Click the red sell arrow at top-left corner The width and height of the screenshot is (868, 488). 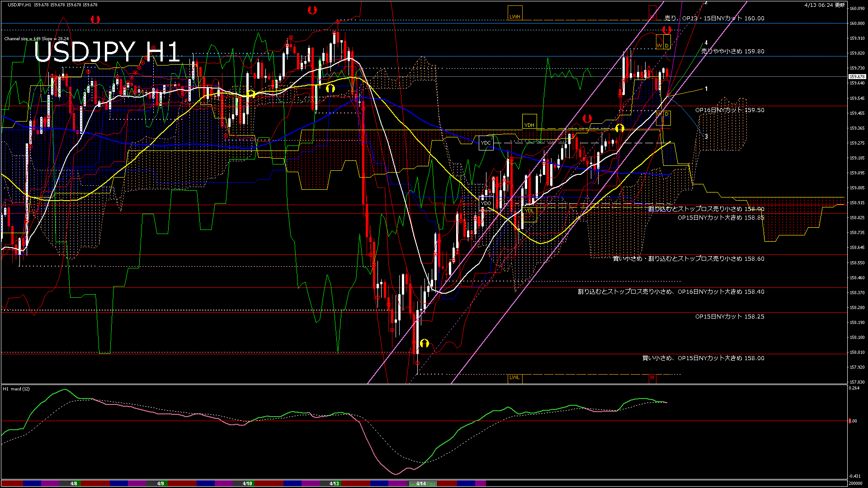click(x=95, y=19)
